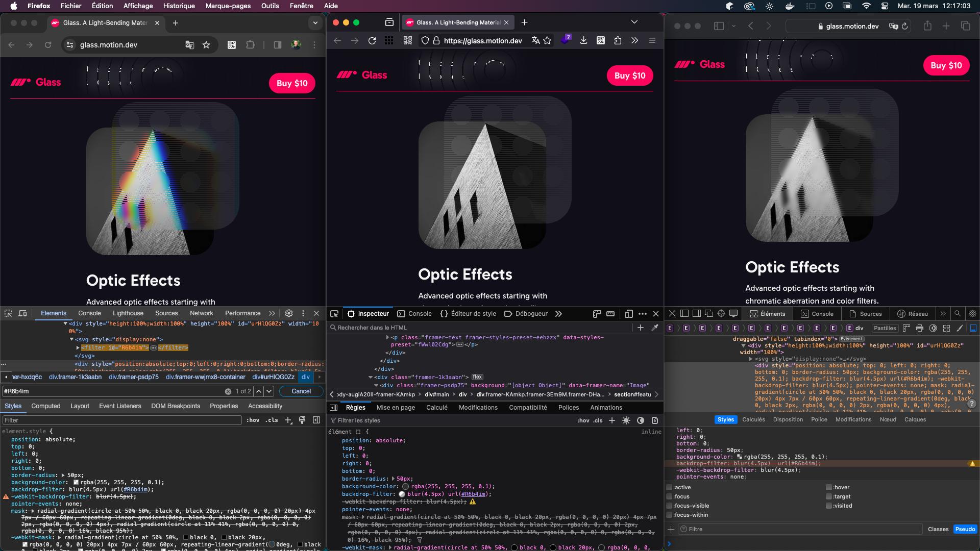Click Buy $10 button in Chrome window
980x551 pixels.
(x=292, y=83)
